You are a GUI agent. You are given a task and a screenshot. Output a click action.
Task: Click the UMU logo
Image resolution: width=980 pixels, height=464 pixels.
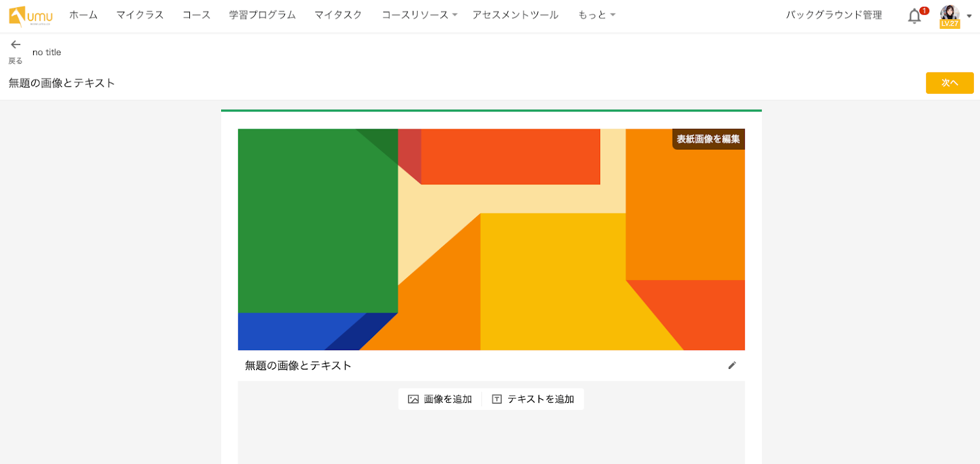click(31, 16)
